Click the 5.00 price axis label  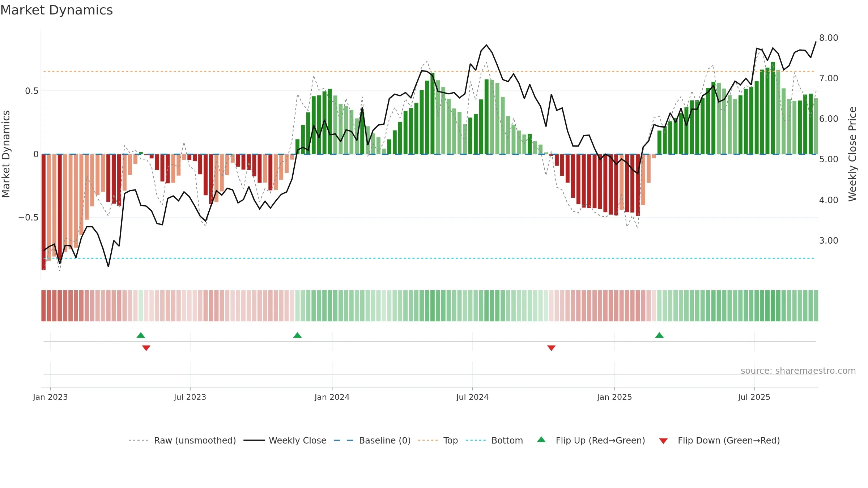click(x=829, y=159)
